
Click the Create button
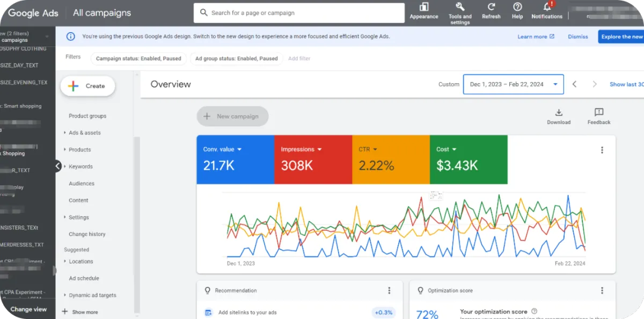click(87, 86)
